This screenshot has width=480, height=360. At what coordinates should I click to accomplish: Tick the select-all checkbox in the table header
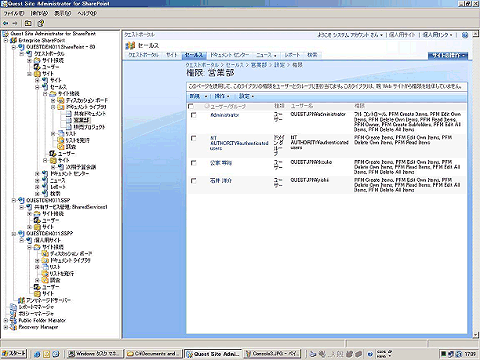click(191, 106)
